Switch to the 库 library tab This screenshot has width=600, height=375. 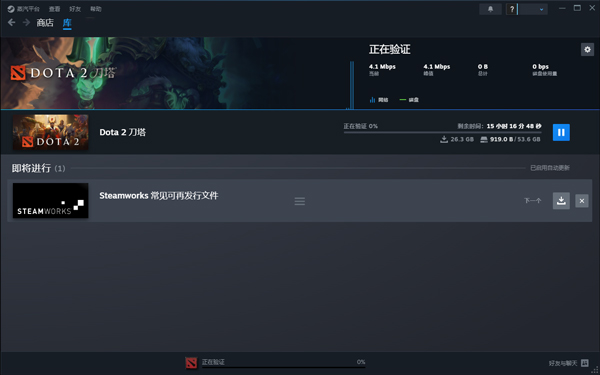[x=67, y=23]
